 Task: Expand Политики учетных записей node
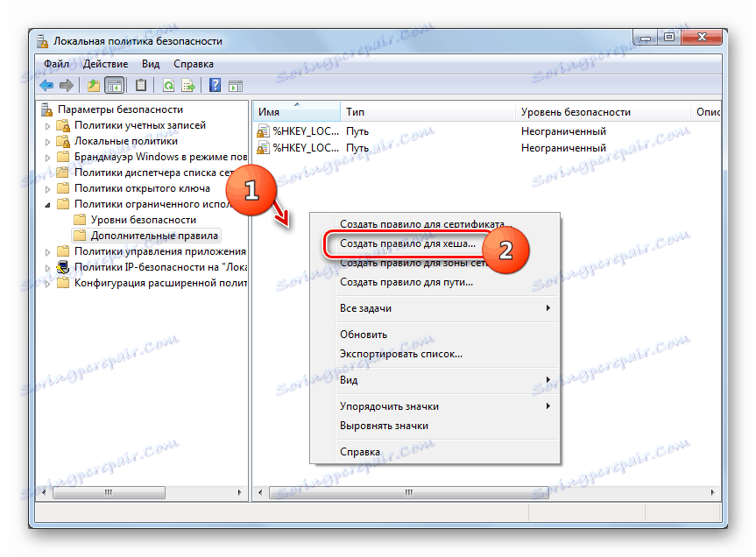coord(47,126)
